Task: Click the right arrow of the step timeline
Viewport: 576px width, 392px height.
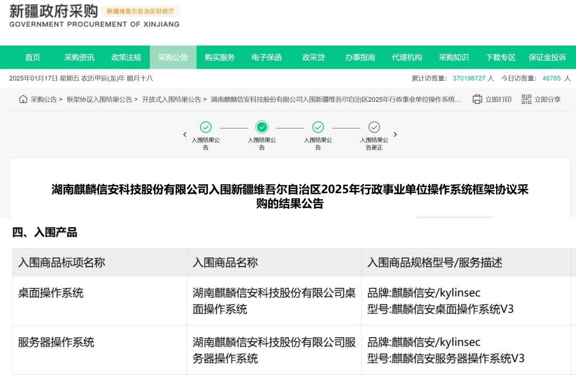Action: tap(395, 135)
